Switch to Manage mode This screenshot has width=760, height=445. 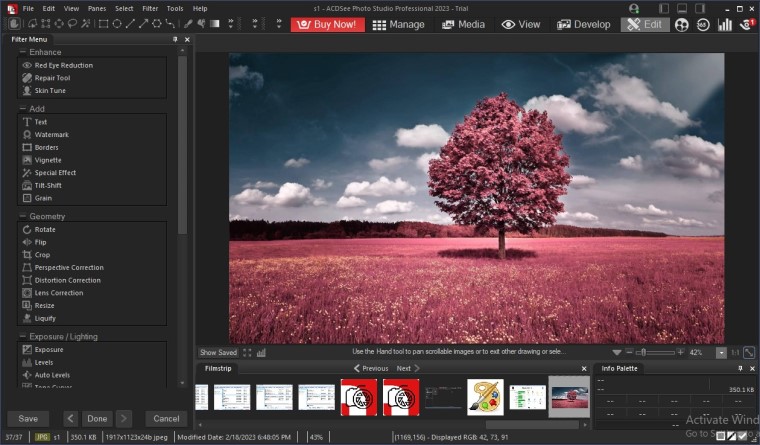398,24
